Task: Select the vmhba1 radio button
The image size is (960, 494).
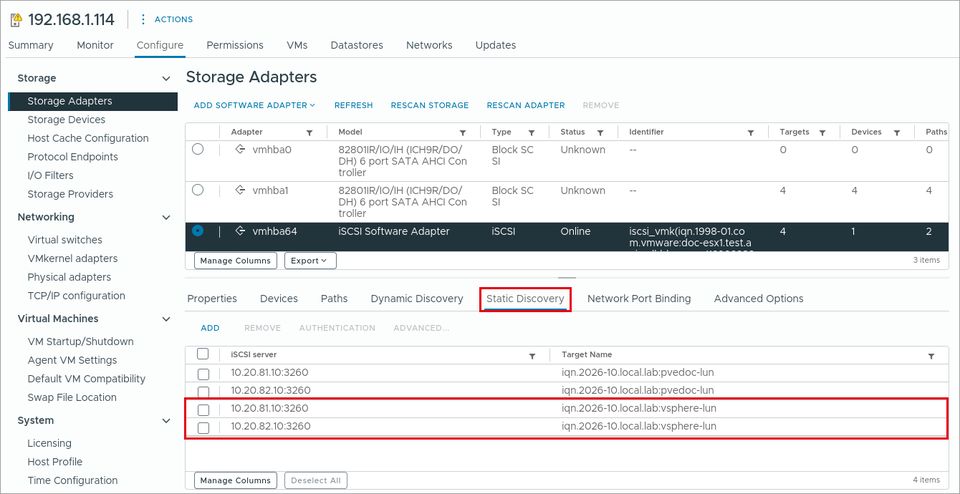Action: tap(198, 190)
